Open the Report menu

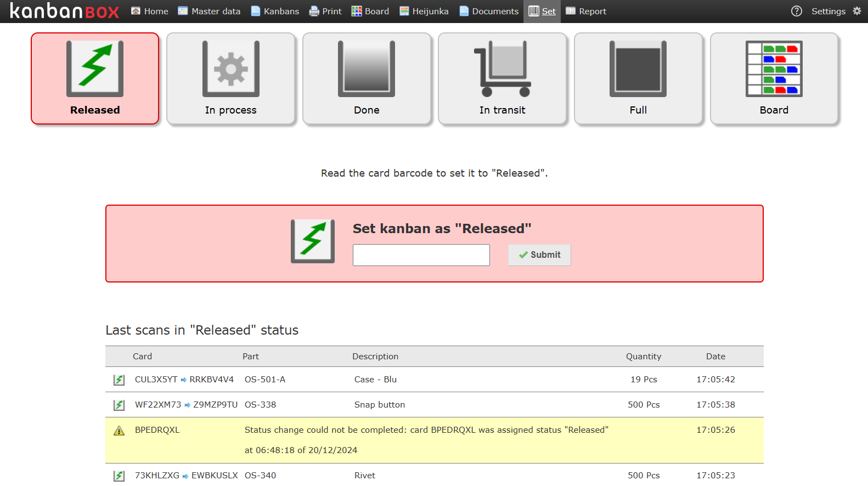click(586, 11)
